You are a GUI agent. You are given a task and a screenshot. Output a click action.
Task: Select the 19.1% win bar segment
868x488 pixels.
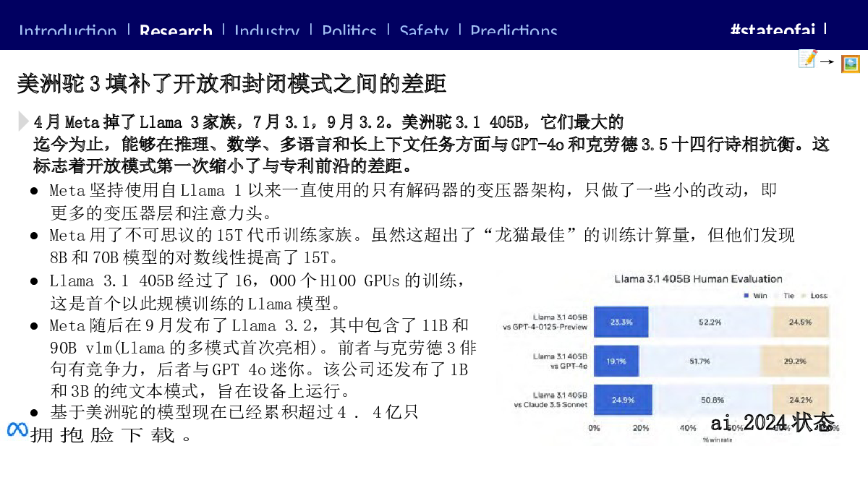pyautogui.click(x=616, y=361)
